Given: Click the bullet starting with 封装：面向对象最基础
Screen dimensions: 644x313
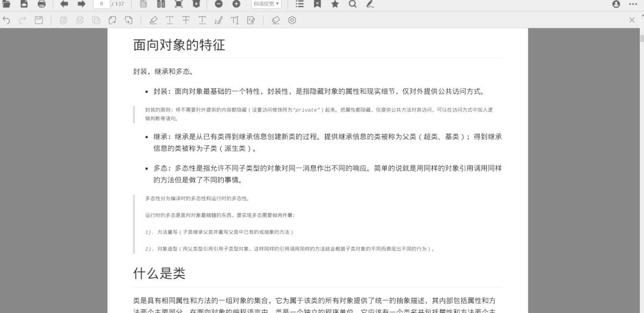Looking at the screenshot, I should tap(319, 91).
